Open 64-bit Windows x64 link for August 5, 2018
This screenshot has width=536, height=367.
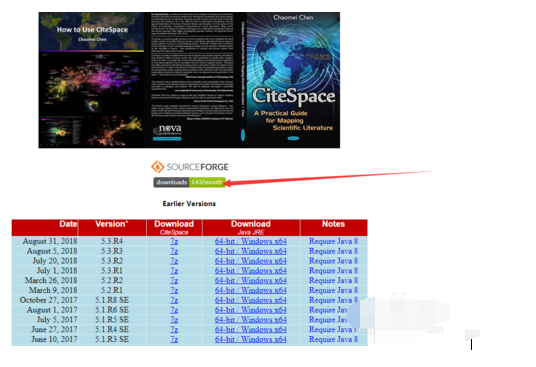(251, 251)
